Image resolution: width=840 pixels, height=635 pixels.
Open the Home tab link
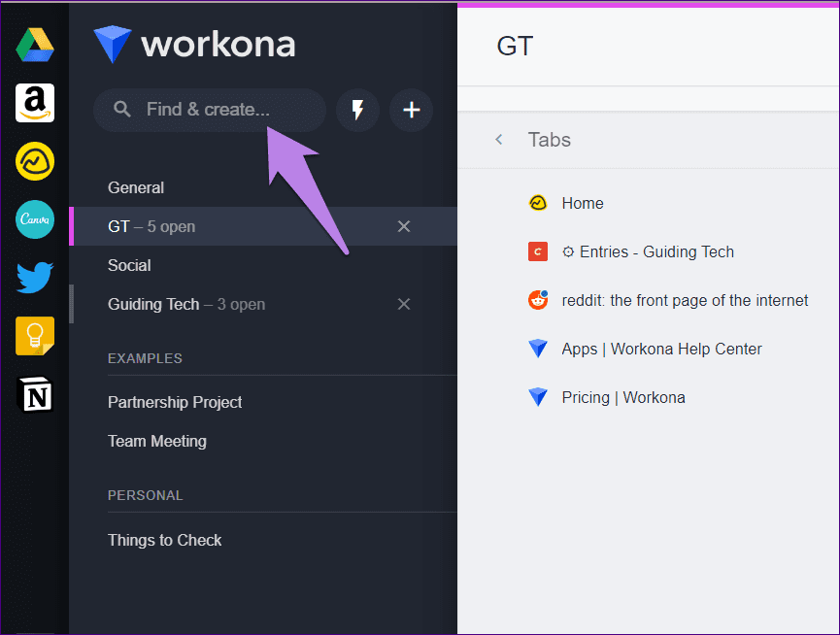[583, 204]
